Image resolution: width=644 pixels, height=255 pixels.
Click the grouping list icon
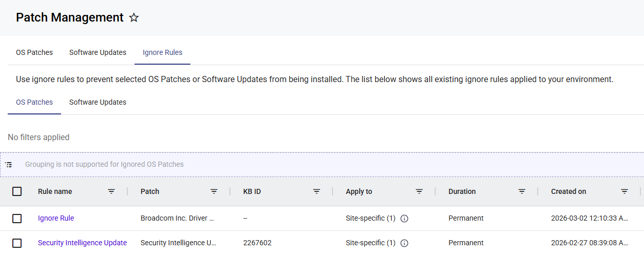coord(9,165)
